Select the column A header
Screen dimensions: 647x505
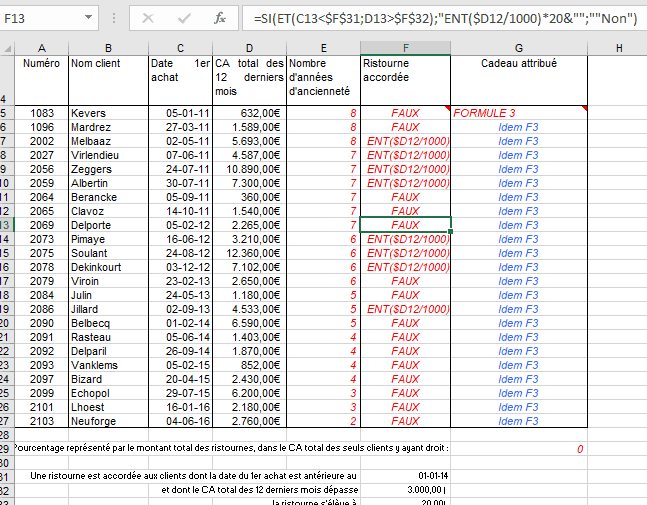tap(41, 48)
